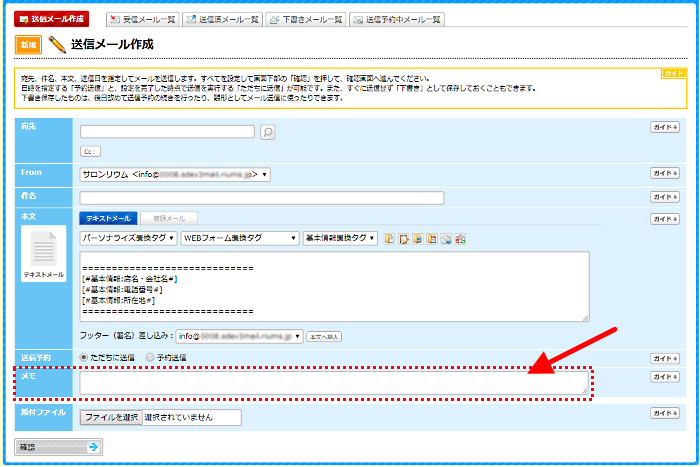Viewport: 700px width, 467px height.
Task: Select the ただちに送信 radio option
Action: point(85,357)
